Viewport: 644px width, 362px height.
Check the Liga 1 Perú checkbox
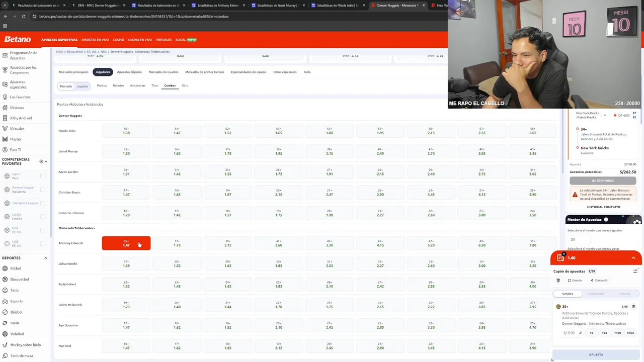pyautogui.click(x=42, y=176)
